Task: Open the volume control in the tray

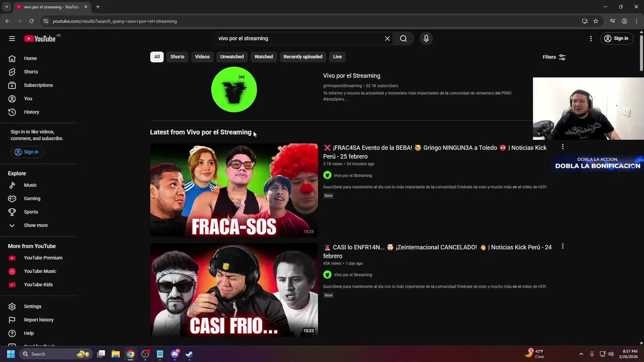Action: pos(611,354)
